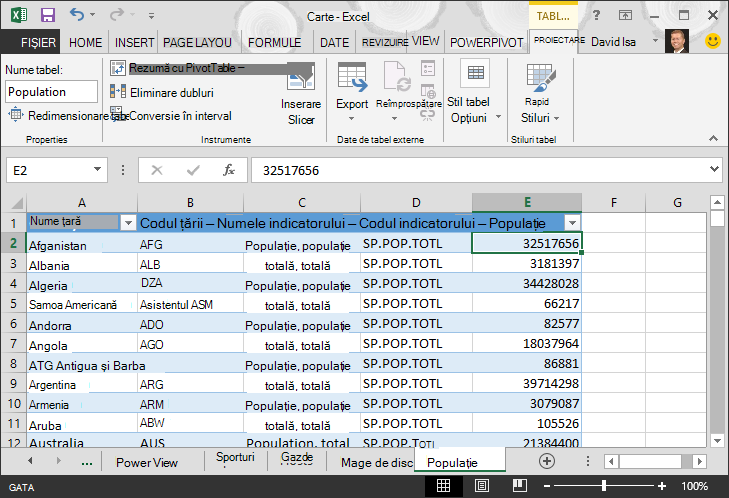Screen dimensions: 729x498
Task: Select row 7 header
Action: 13,344
